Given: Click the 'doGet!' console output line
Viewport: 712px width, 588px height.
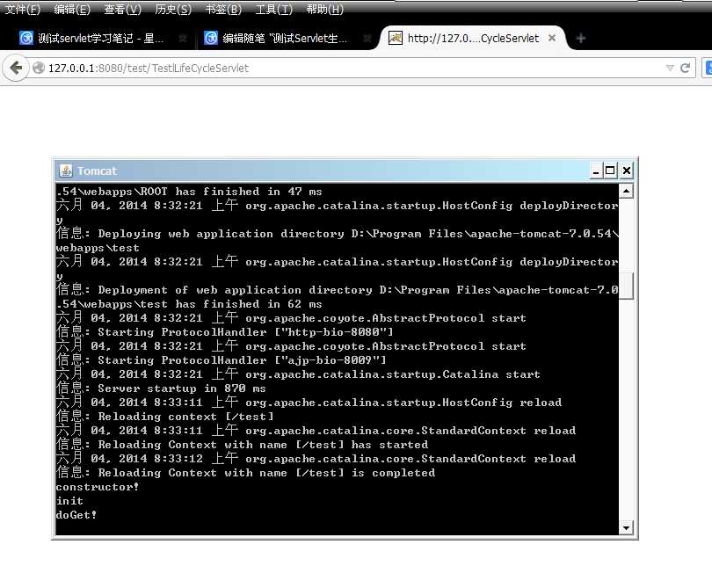Looking at the screenshot, I should click(76, 515).
